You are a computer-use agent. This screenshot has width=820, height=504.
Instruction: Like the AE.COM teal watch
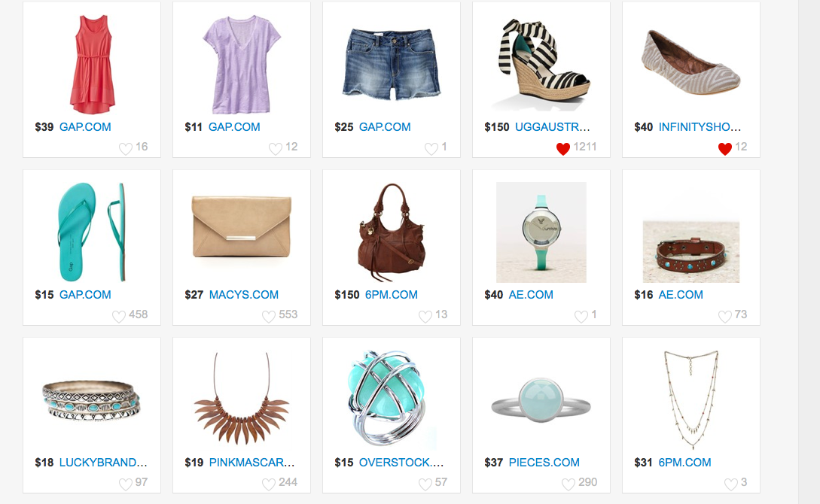(581, 317)
